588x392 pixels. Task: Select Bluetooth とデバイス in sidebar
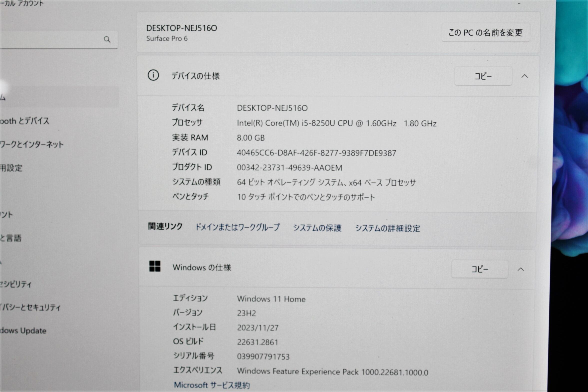[25, 121]
